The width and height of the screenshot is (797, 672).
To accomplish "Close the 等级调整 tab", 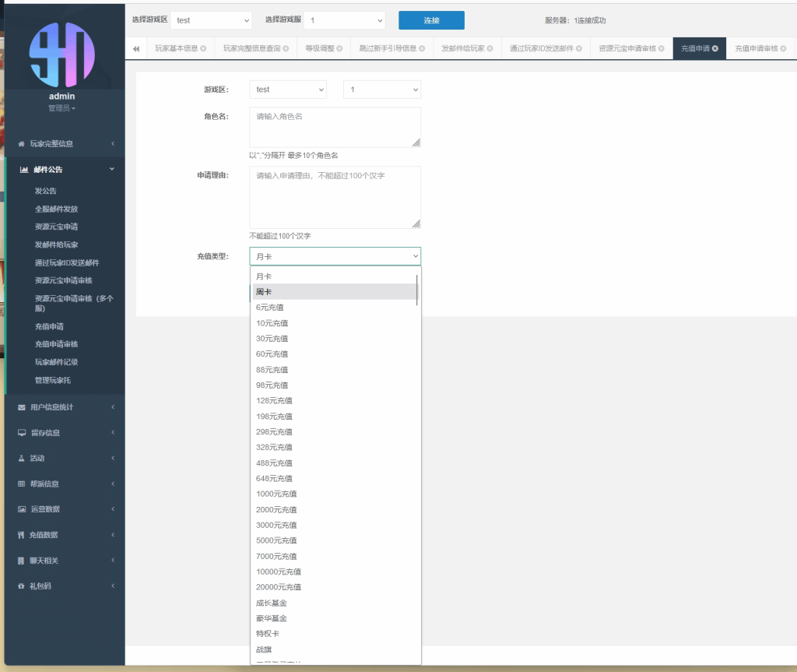I will click(340, 48).
